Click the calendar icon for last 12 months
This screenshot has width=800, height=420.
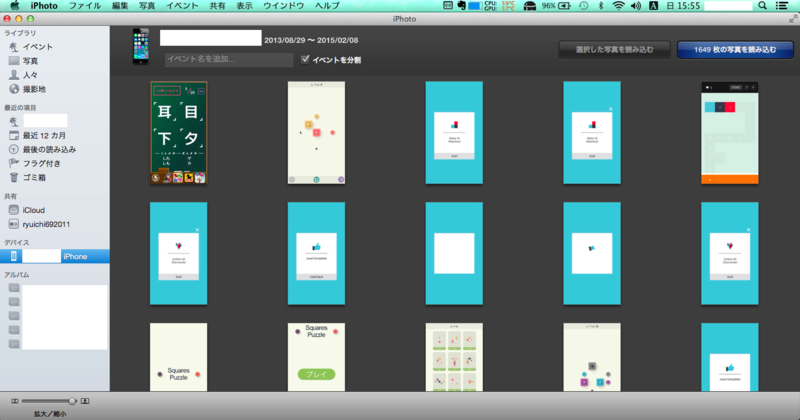point(14,135)
